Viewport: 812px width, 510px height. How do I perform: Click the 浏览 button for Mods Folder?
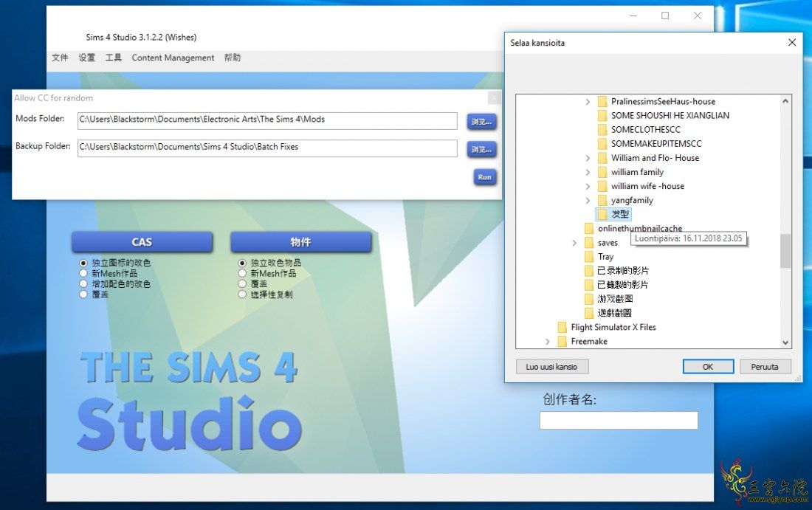coord(481,122)
